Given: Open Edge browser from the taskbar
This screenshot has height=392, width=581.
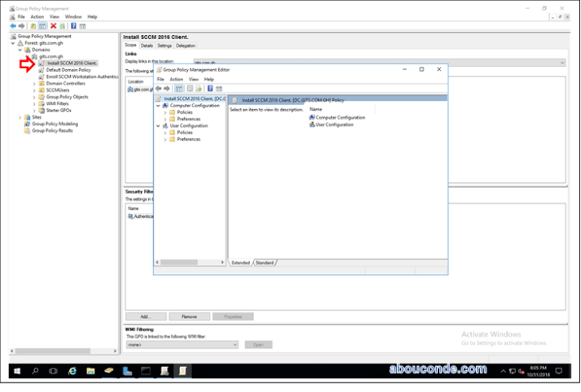Looking at the screenshot, I should (72, 371).
